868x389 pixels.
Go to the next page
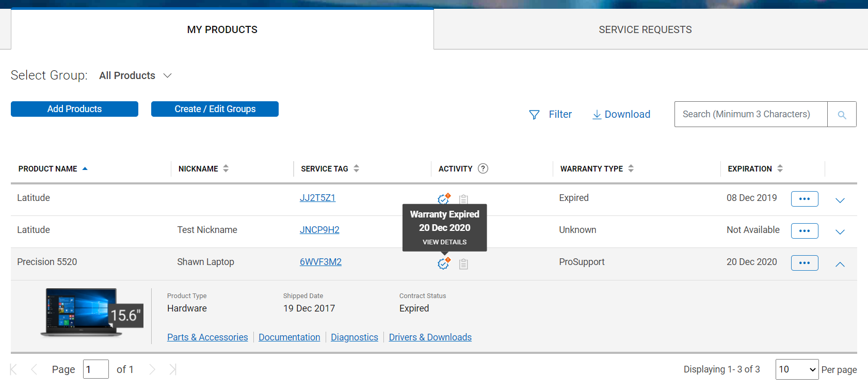(152, 369)
